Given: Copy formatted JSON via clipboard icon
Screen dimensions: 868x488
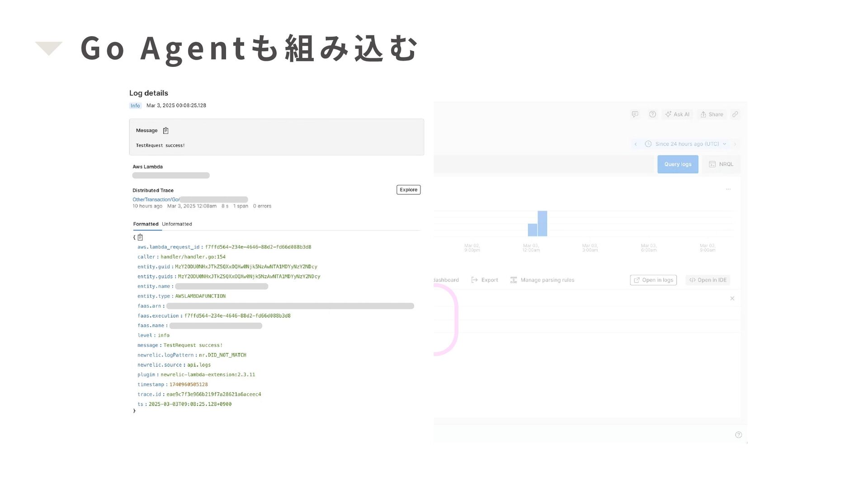Looking at the screenshot, I should tap(140, 237).
